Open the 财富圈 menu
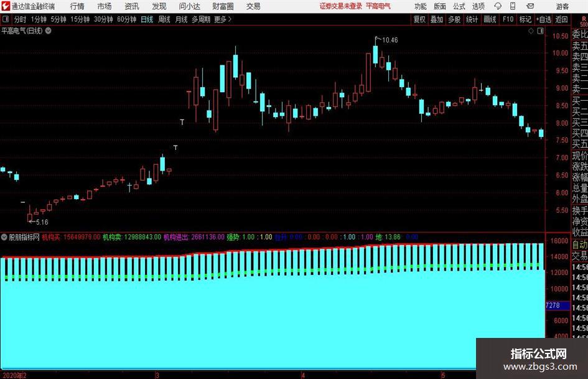 click(x=223, y=6)
